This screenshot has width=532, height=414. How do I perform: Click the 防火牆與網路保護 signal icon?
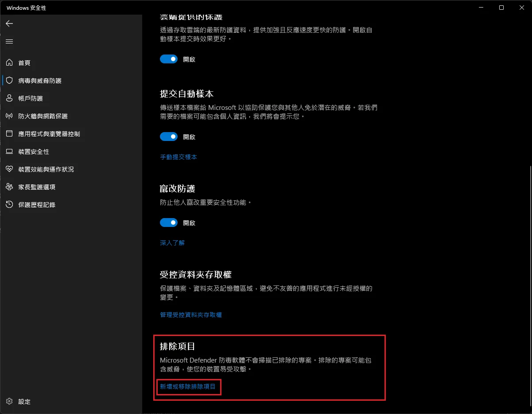click(9, 116)
